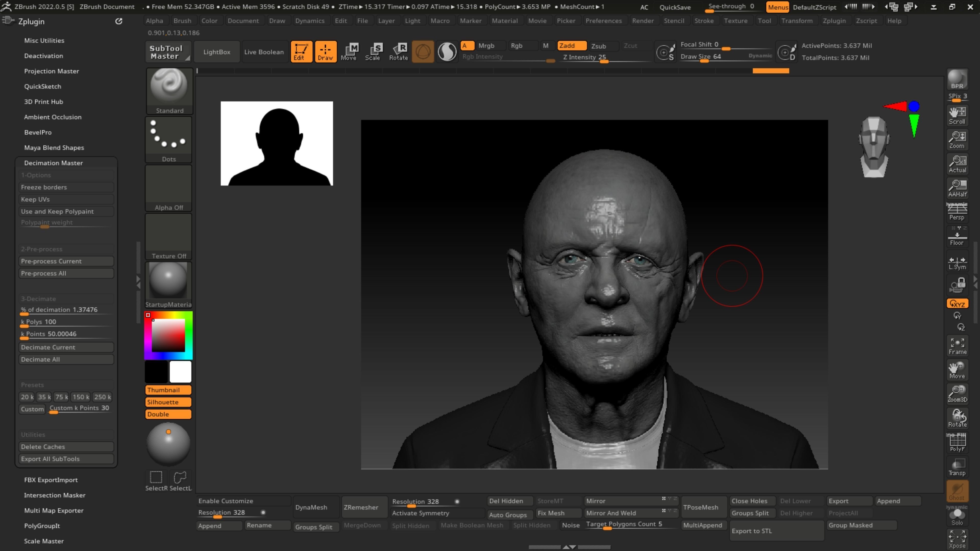Click Export All SubTools button
980x551 pixels.
(66, 459)
